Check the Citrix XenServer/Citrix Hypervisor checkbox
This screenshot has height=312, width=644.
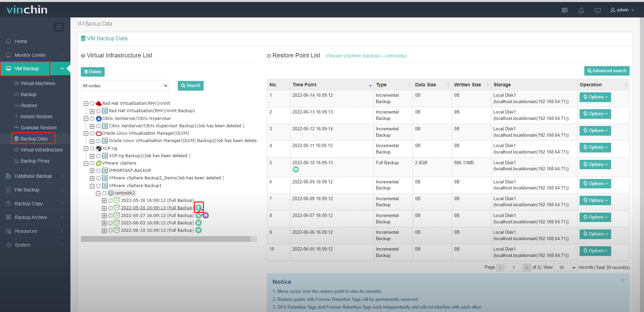pos(92,119)
